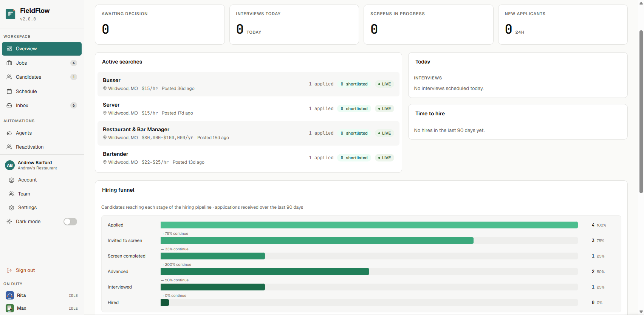Click the Candidates people icon
The image size is (644, 315).
[9, 77]
